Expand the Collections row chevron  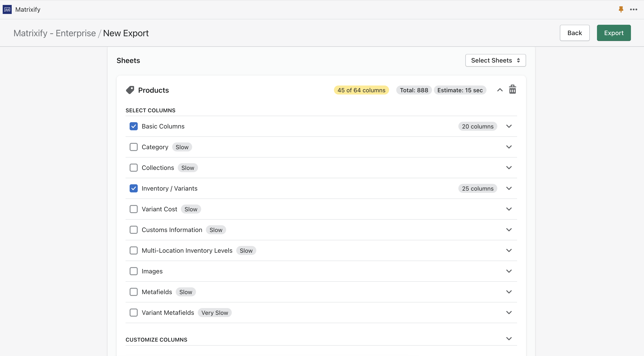509,167
